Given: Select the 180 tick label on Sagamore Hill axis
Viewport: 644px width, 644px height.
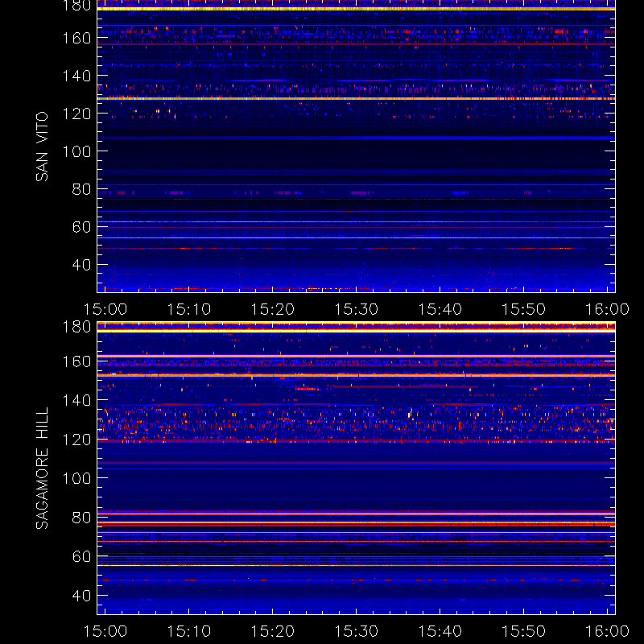Looking at the screenshot, I should point(76,327).
